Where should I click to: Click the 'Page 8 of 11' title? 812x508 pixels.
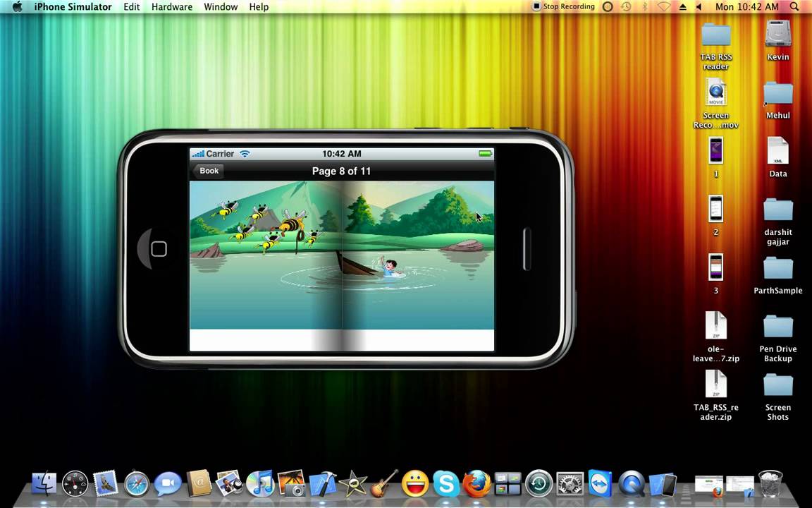pyautogui.click(x=341, y=171)
